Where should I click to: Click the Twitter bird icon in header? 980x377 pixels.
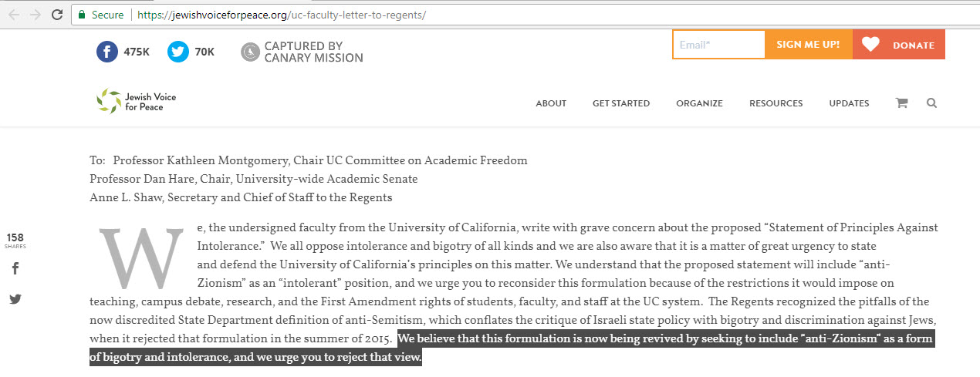(178, 52)
